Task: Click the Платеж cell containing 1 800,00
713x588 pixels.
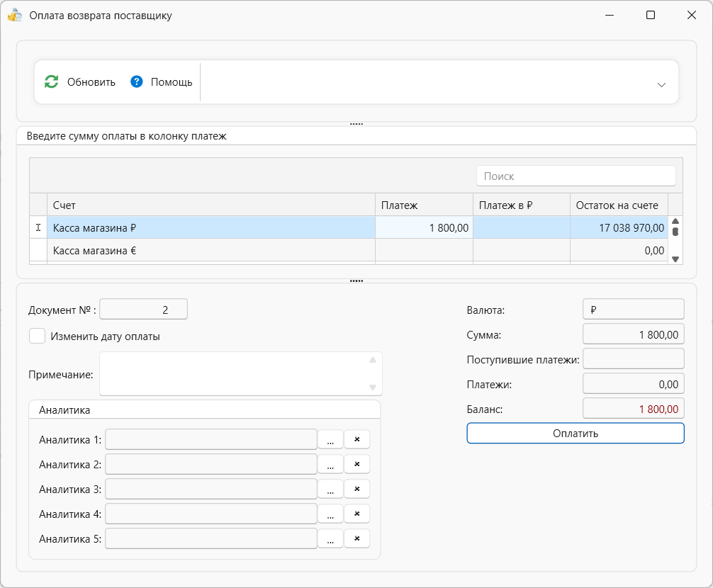Action: pyautogui.click(x=424, y=227)
